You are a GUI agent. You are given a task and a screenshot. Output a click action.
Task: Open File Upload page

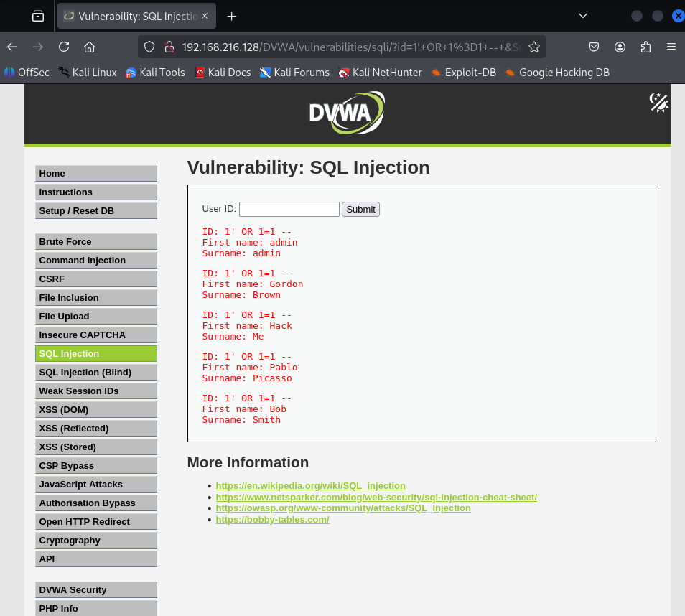[x=96, y=317]
